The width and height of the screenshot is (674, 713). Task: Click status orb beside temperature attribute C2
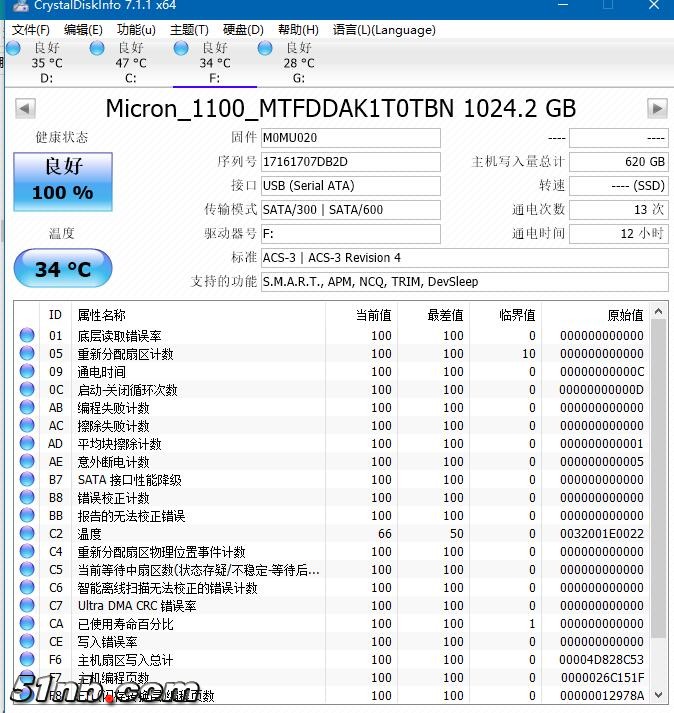click(x=27, y=534)
